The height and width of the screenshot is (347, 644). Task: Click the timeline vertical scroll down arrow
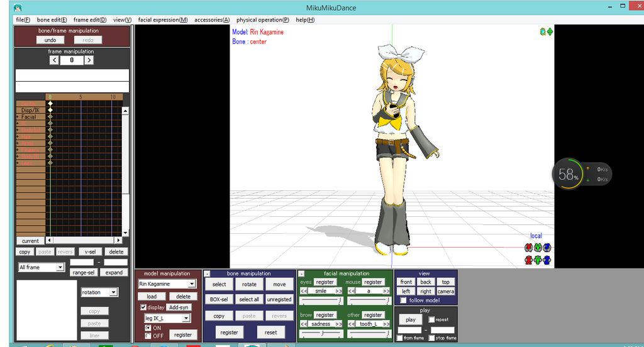coord(125,233)
